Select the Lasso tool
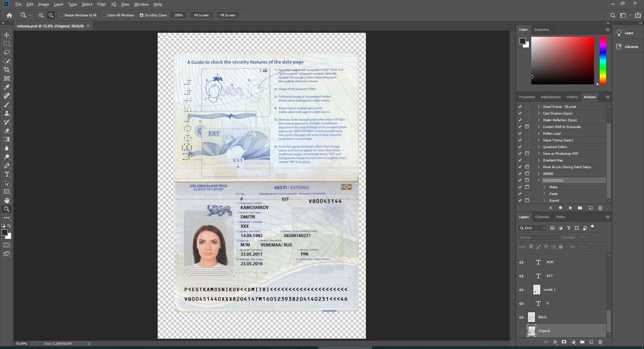This screenshot has height=349, width=644. tap(7, 52)
